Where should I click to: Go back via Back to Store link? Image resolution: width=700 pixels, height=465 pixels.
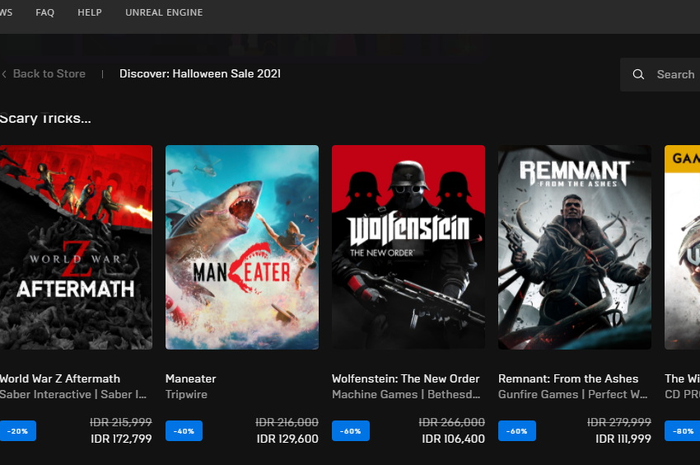(x=49, y=74)
